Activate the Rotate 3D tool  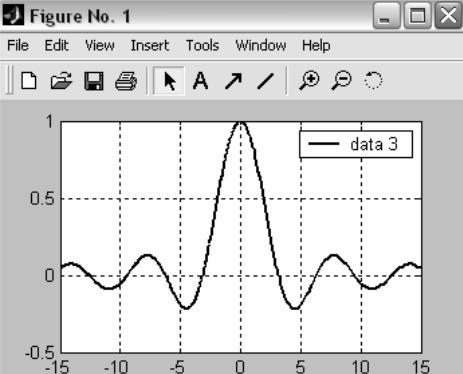coord(373,81)
